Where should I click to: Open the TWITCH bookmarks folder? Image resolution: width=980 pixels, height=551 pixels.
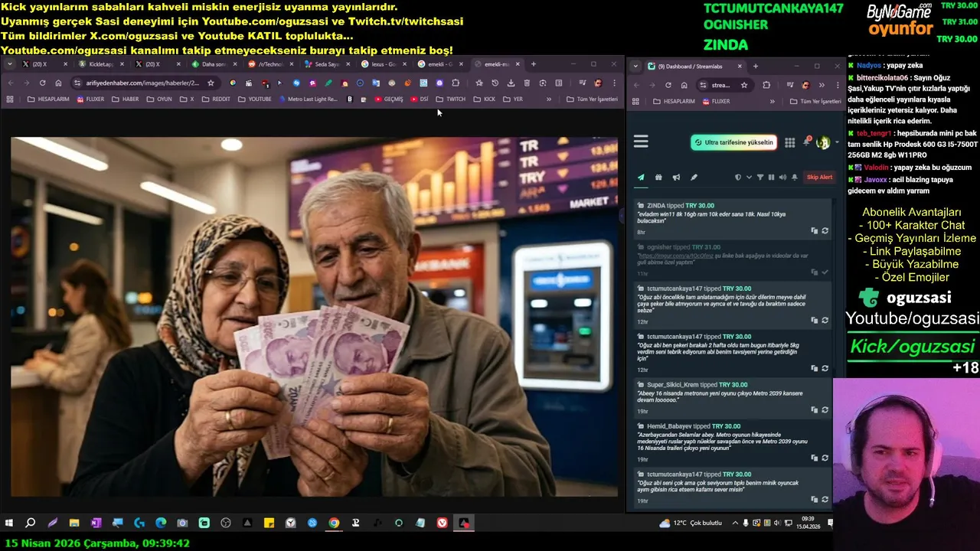[450, 99]
